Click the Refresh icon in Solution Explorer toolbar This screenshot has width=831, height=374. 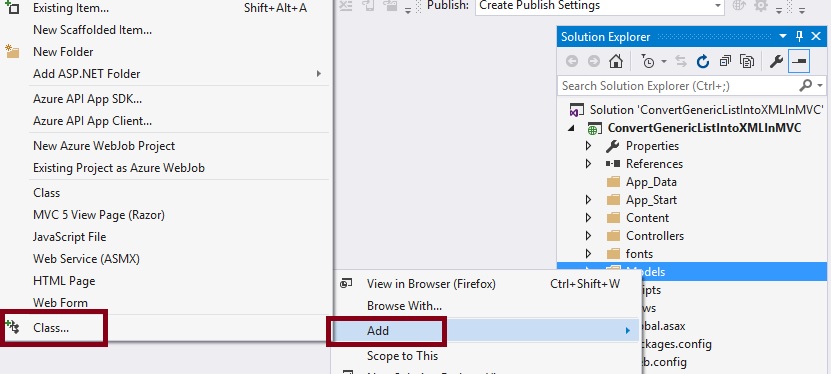point(703,61)
